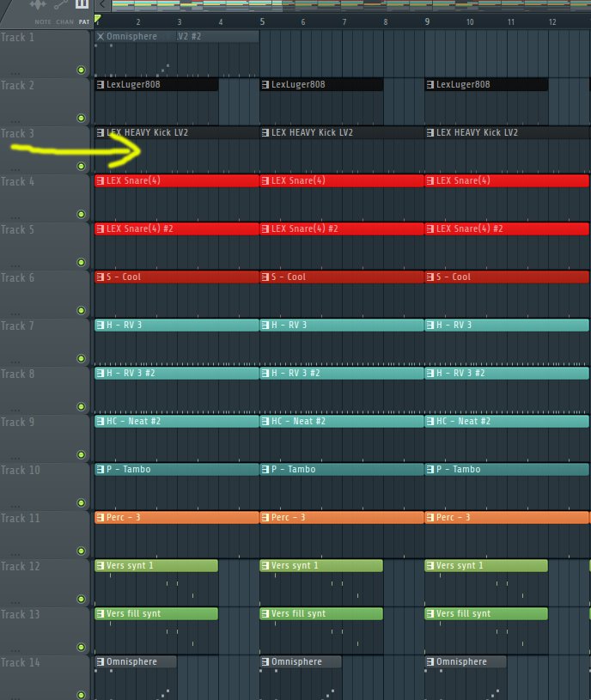Click Track 14 Omnisphere clip icon at bar 5
591x700 pixels.
click(x=265, y=661)
